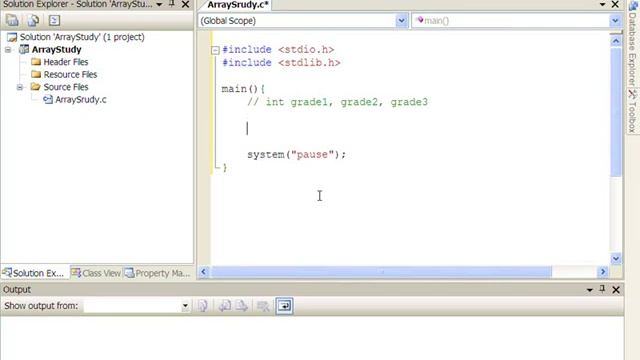
Task: Open the Toolbox side tab
Action: pos(632,111)
